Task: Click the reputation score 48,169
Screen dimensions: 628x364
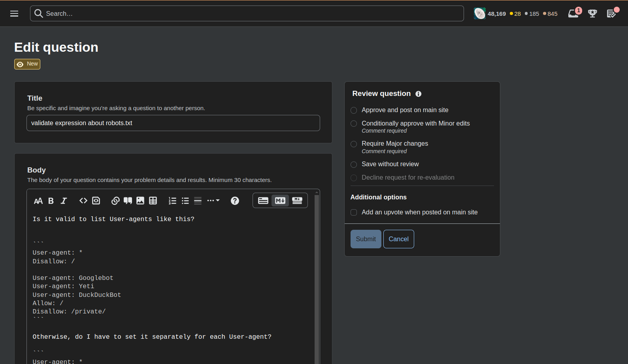Action: (x=497, y=14)
